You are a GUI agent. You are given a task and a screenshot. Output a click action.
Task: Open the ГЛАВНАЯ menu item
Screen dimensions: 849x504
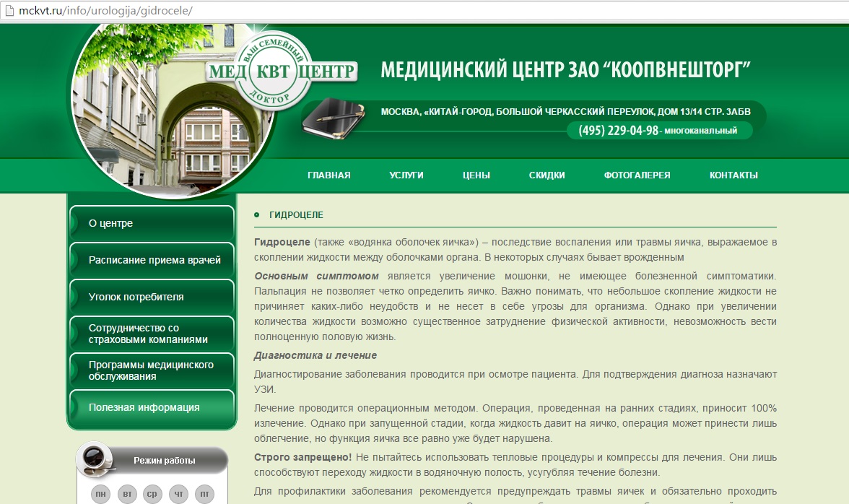329,175
